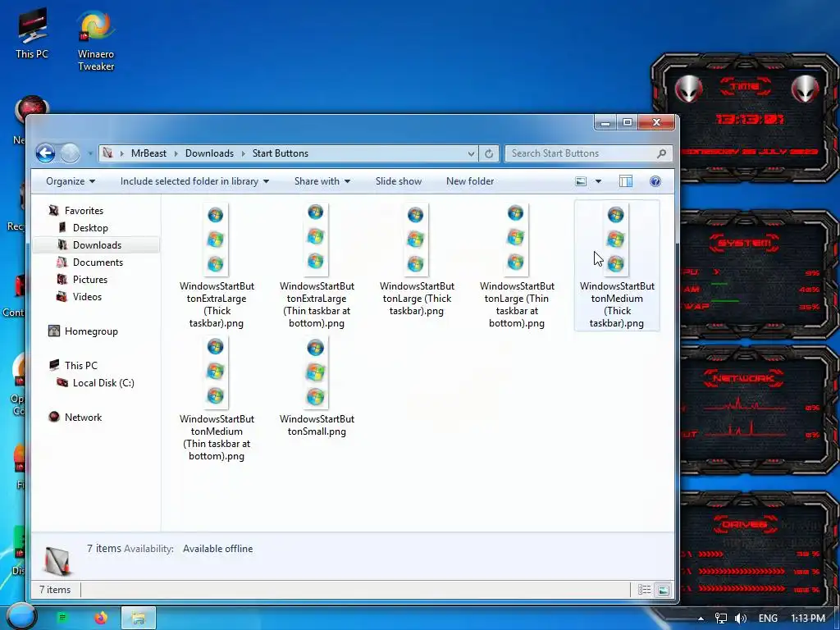Select WindowsStartButtonLarge (Thick taskbar).png file
This screenshot has height=630, width=840.
(x=417, y=259)
